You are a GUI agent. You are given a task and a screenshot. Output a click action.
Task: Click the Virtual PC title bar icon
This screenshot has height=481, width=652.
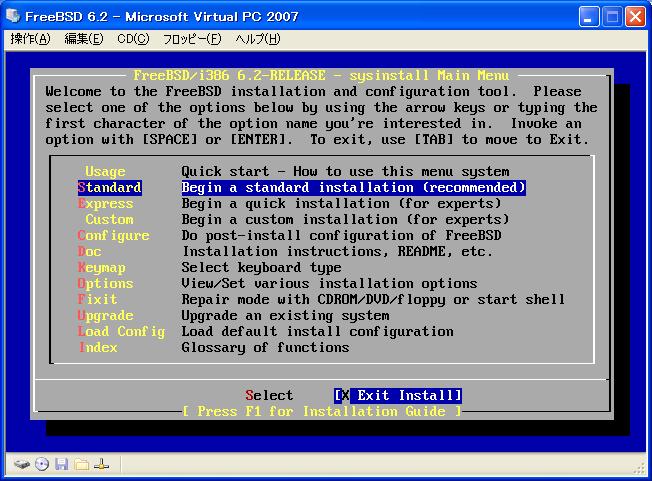pos(13,16)
